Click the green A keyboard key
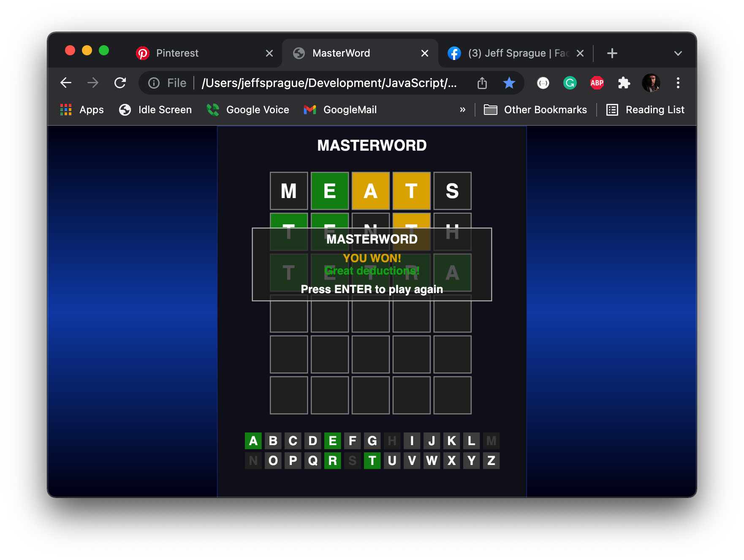744x560 pixels. [253, 441]
